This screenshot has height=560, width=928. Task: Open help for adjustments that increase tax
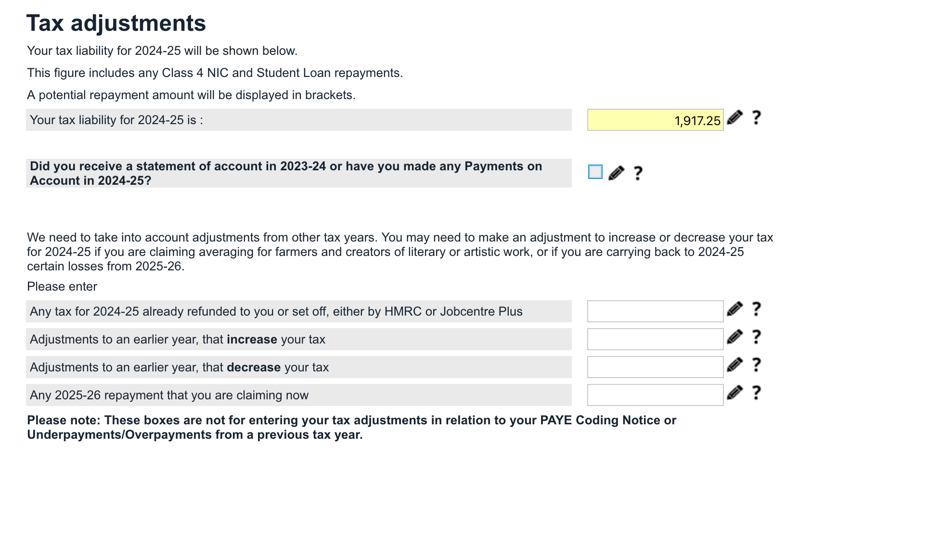[756, 337]
